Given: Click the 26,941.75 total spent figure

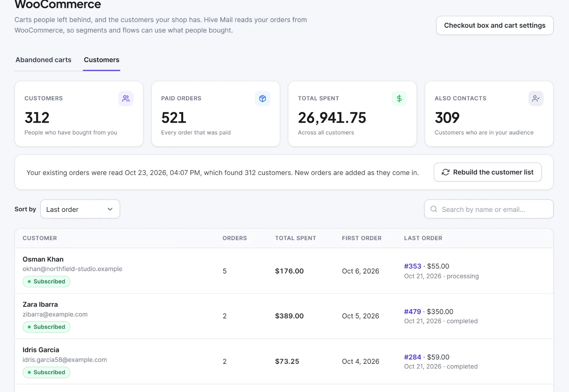Looking at the screenshot, I should point(332,118).
